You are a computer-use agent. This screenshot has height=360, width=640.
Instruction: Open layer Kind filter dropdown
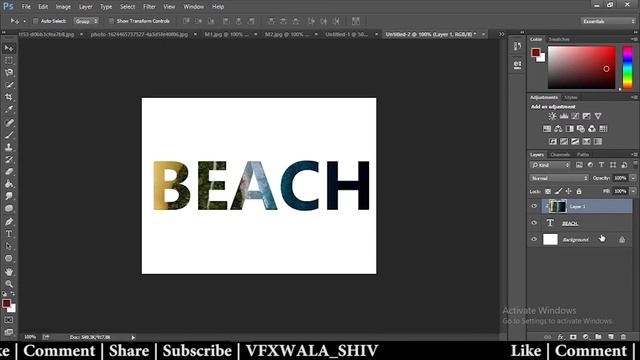point(550,165)
